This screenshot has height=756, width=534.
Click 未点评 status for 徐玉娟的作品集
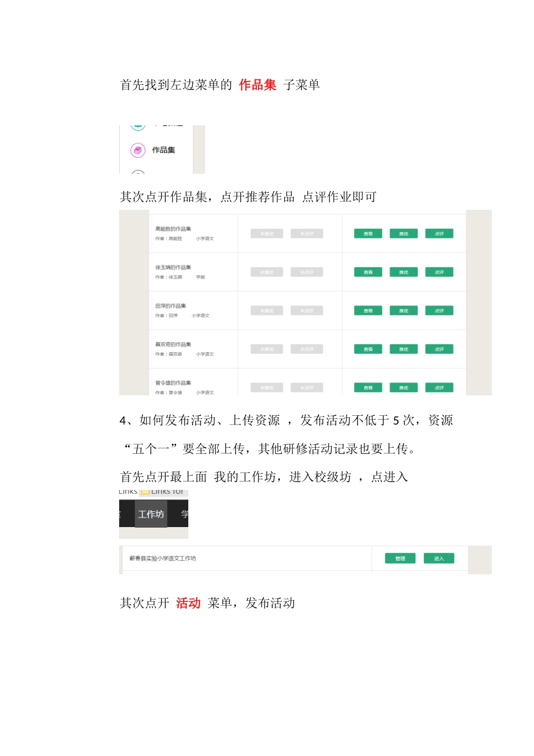307,272
